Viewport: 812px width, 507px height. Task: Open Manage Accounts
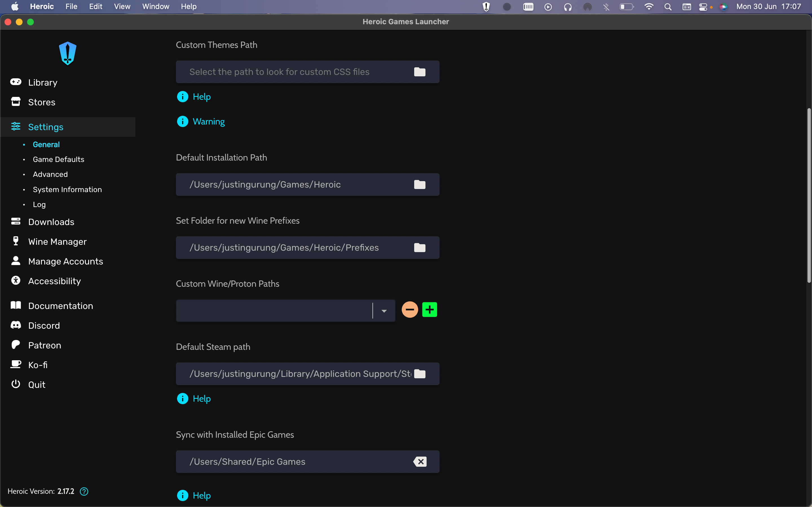pyautogui.click(x=66, y=261)
